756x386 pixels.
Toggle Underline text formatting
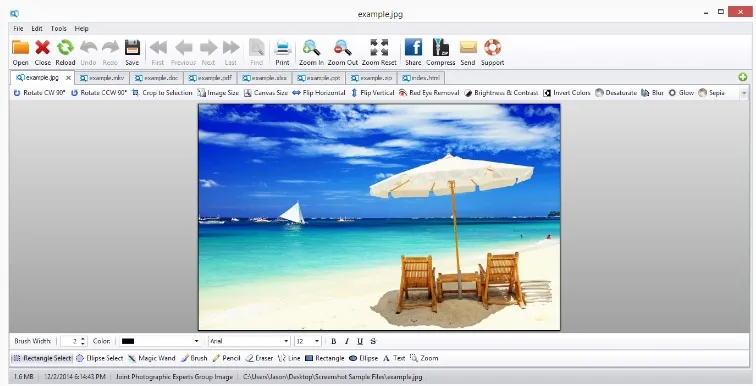pos(360,341)
